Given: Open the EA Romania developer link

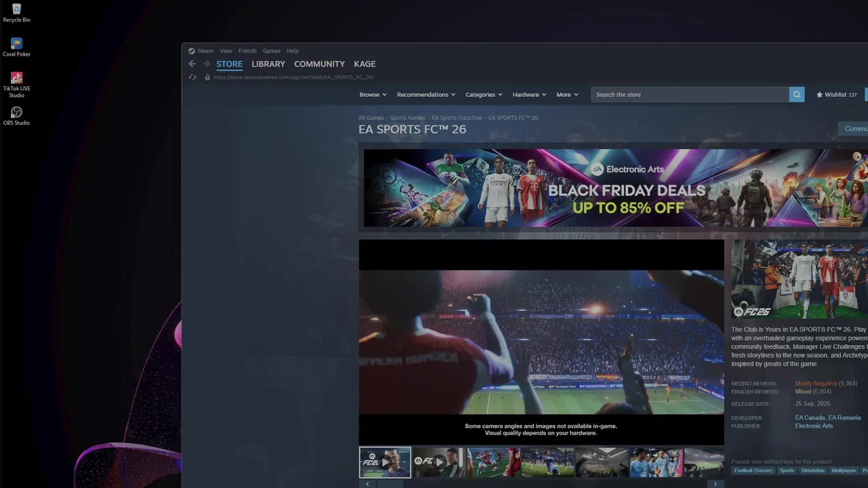Looking at the screenshot, I should 844,418.
